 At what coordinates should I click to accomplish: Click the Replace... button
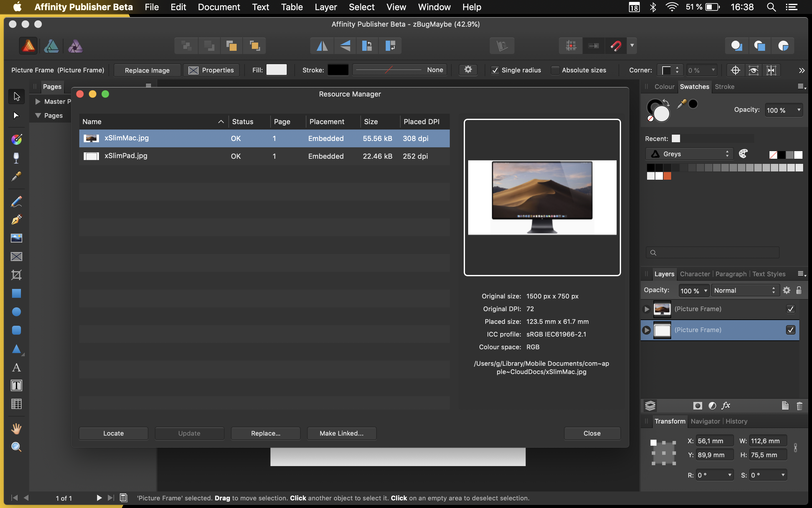[x=265, y=433]
